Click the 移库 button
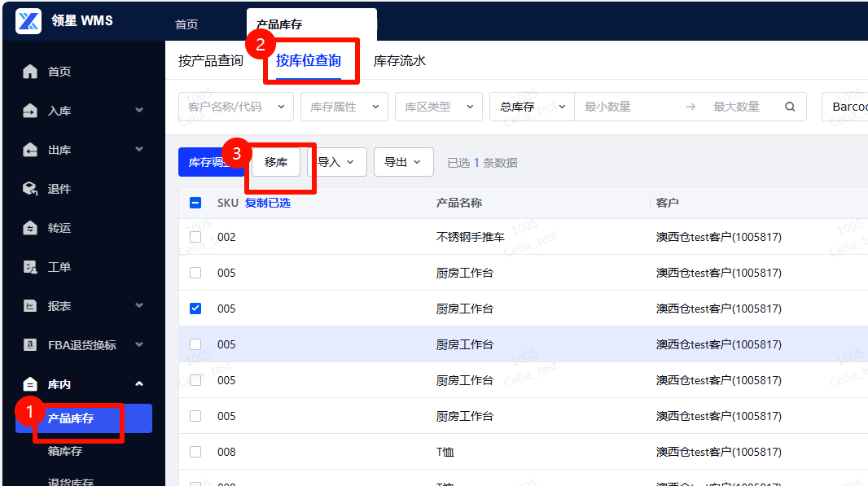Image resolution: width=868 pixels, height=486 pixels. coord(276,162)
